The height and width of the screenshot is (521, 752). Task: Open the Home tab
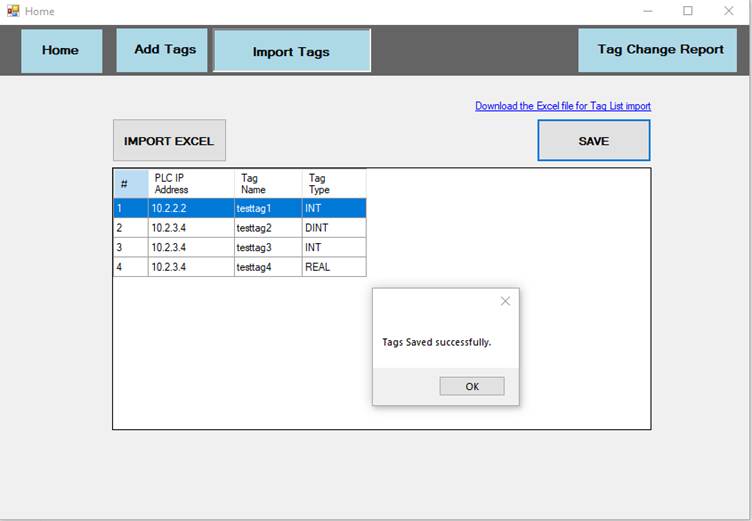tap(61, 50)
